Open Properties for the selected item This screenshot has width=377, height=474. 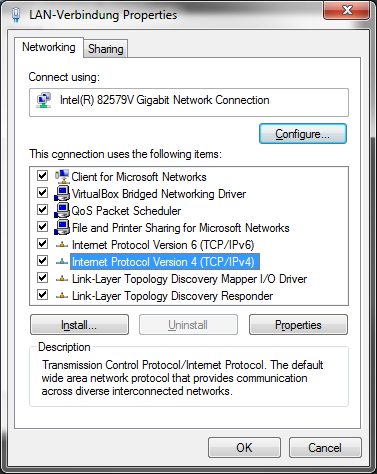click(298, 325)
